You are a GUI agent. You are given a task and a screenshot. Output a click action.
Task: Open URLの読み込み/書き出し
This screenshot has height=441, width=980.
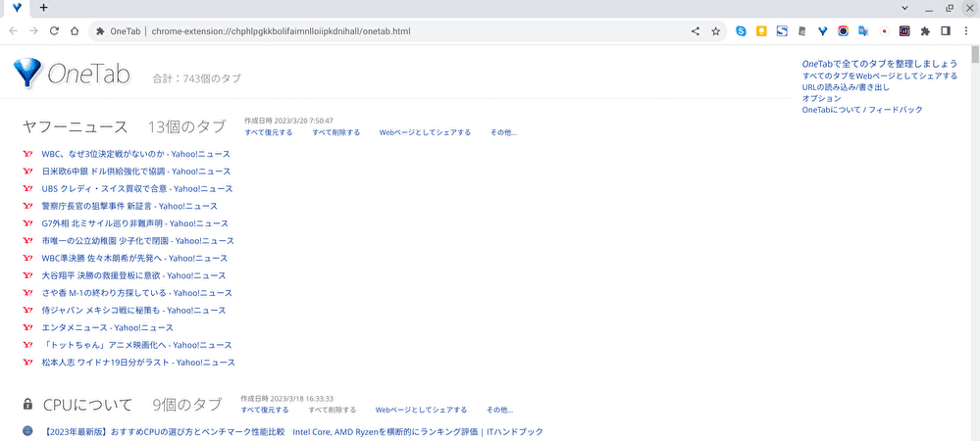pyautogui.click(x=846, y=87)
